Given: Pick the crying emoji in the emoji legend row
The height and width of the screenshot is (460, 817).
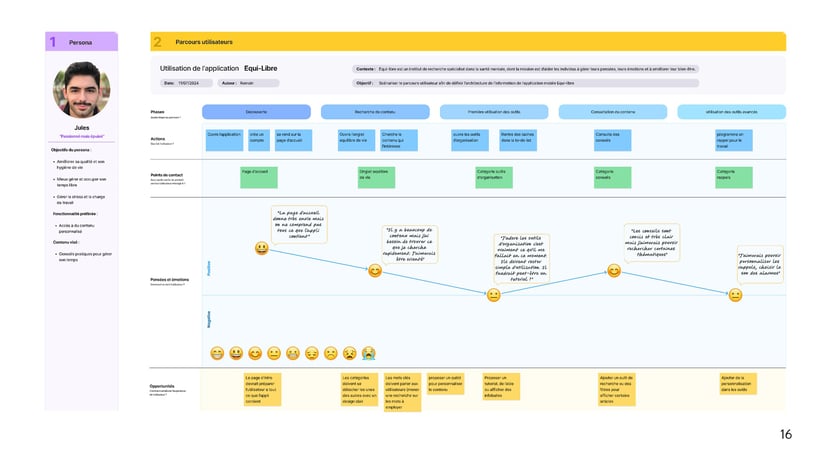Looking at the screenshot, I should tap(369, 353).
